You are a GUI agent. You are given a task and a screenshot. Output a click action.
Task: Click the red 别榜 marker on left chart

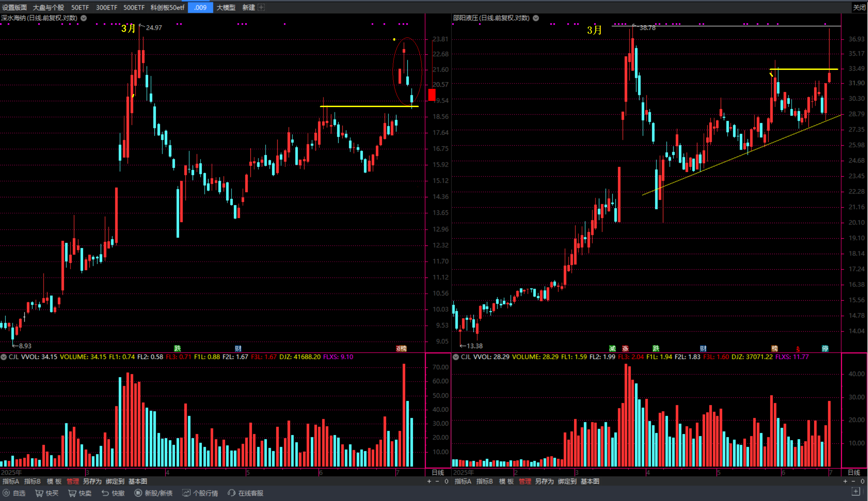pyautogui.click(x=401, y=348)
